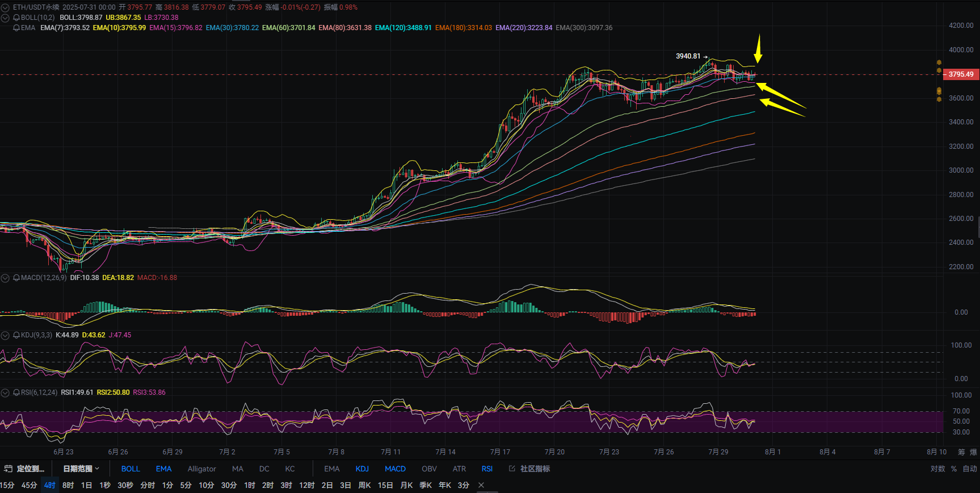
Task: Switch to the 5分 timeframe
Action: (x=186, y=485)
